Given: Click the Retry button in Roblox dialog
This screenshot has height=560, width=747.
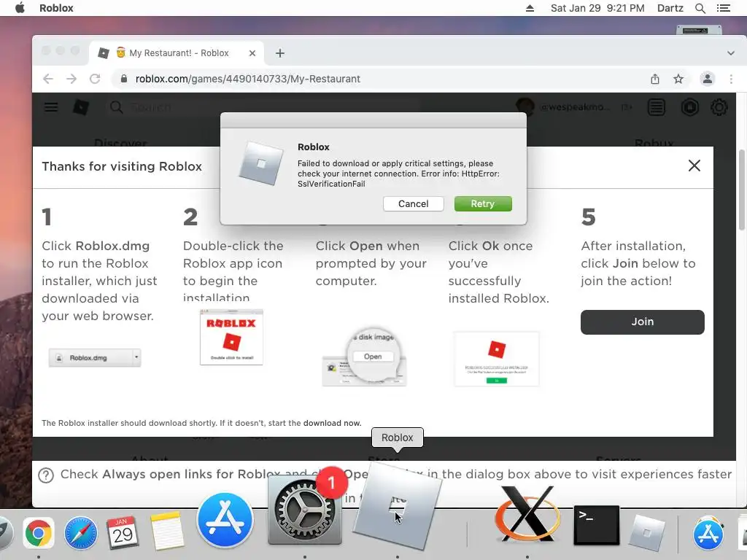Looking at the screenshot, I should [483, 204].
